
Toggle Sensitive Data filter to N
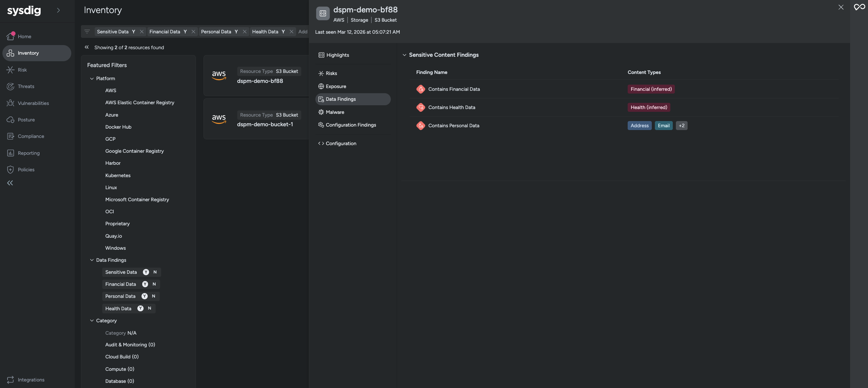156,272
